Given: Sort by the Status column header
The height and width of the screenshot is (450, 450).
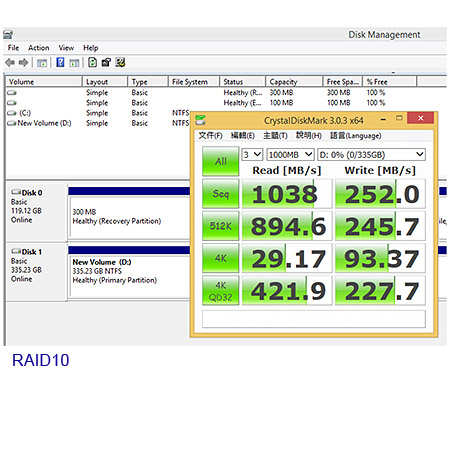Looking at the screenshot, I should click(243, 82).
